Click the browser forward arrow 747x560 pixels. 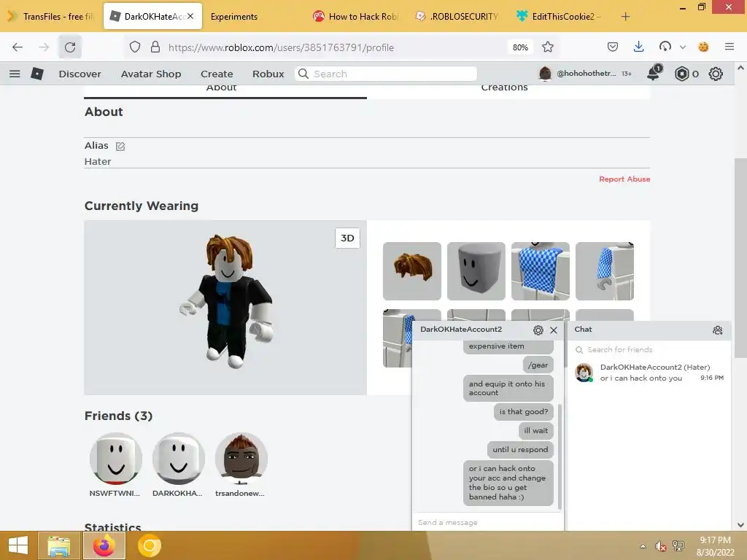(x=44, y=47)
